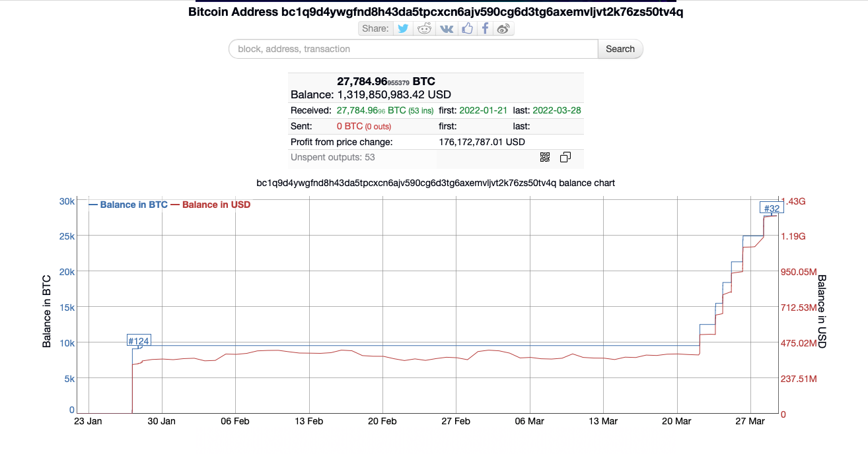The image size is (868, 454).
Task: Click the Unspent outputs: 53 text
Action: [x=333, y=157]
